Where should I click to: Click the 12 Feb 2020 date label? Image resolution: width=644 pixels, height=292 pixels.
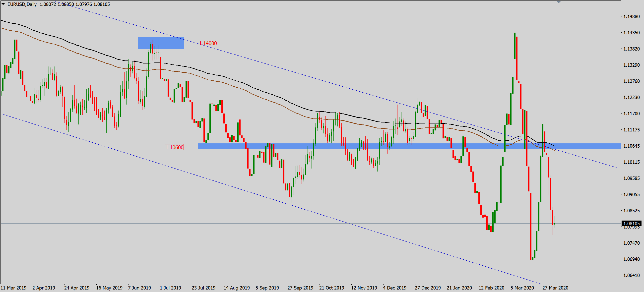click(492, 288)
